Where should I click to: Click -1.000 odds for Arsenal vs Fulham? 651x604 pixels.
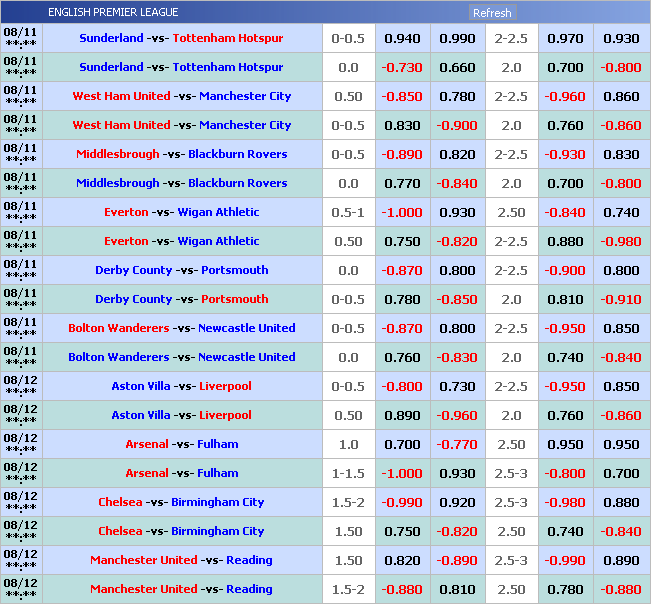402,473
